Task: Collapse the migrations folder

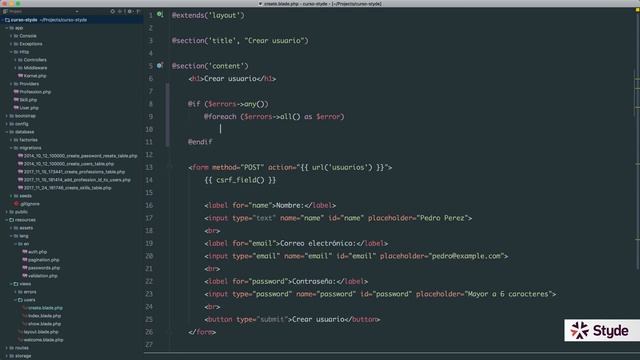Action: tap(11, 148)
